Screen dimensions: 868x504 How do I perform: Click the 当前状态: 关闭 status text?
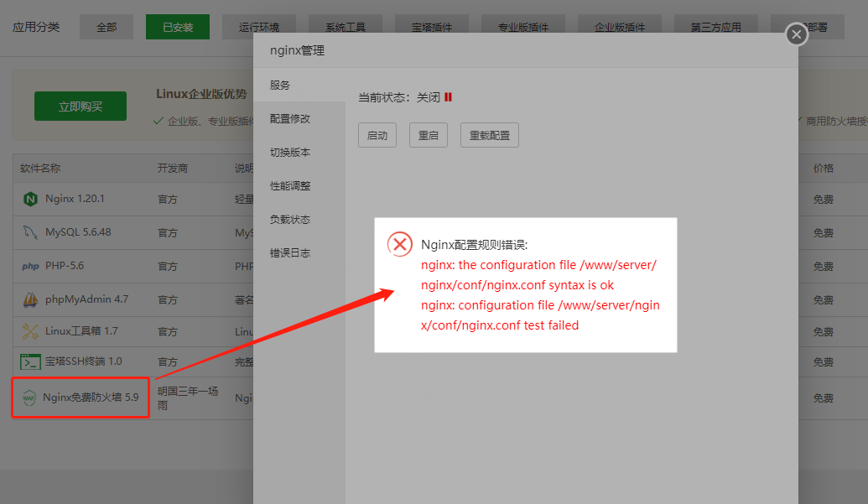click(399, 97)
